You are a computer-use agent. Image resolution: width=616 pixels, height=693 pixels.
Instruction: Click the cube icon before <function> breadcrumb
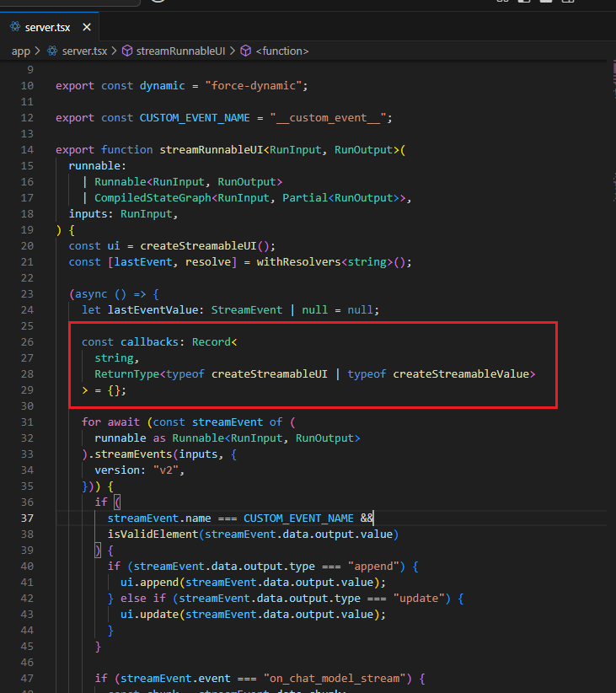(x=246, y=51)
